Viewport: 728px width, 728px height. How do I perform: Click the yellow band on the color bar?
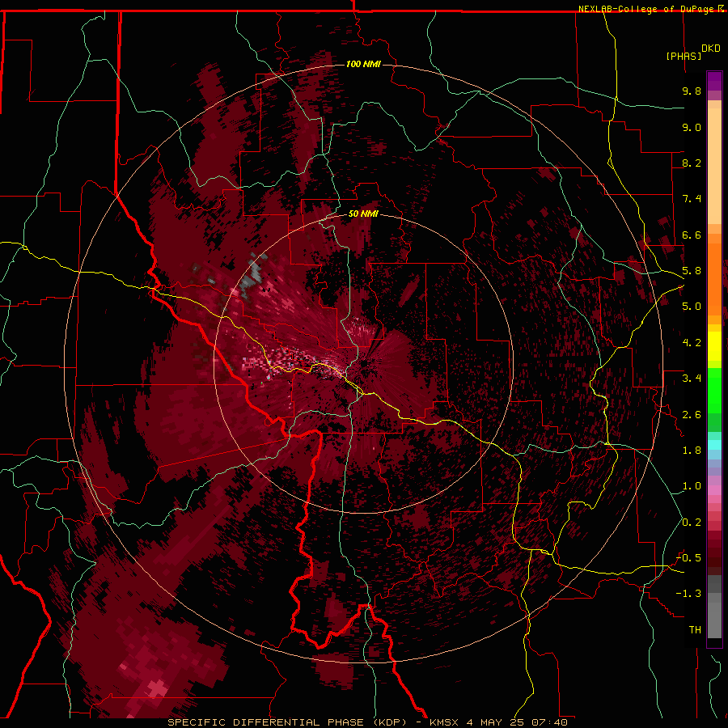coord(714,346)
